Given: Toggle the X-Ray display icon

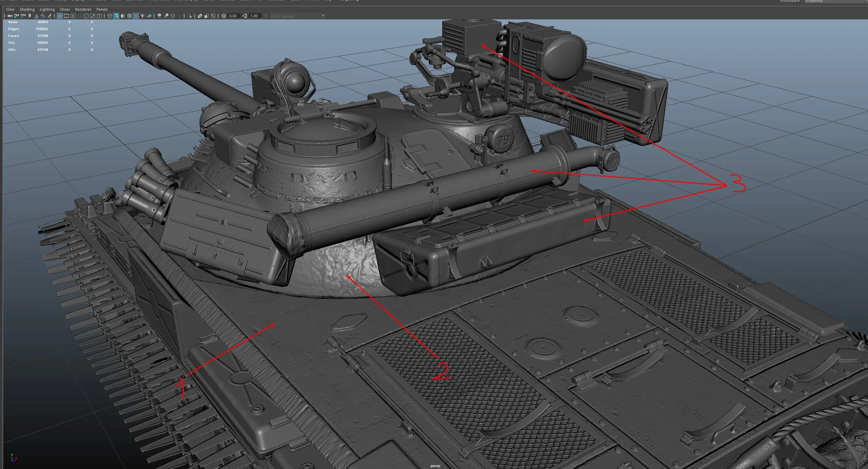Looking at the screenshot, I should click(x=200, y=16).
